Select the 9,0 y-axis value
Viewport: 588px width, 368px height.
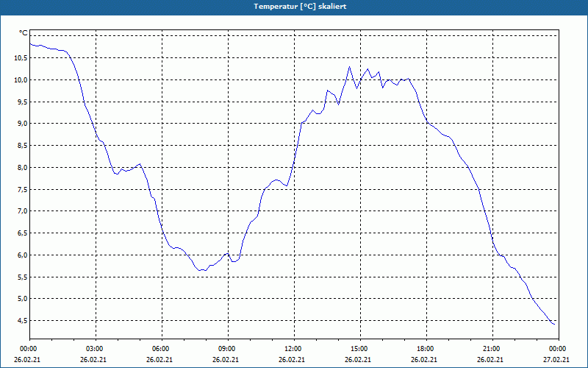coord(22,124)
